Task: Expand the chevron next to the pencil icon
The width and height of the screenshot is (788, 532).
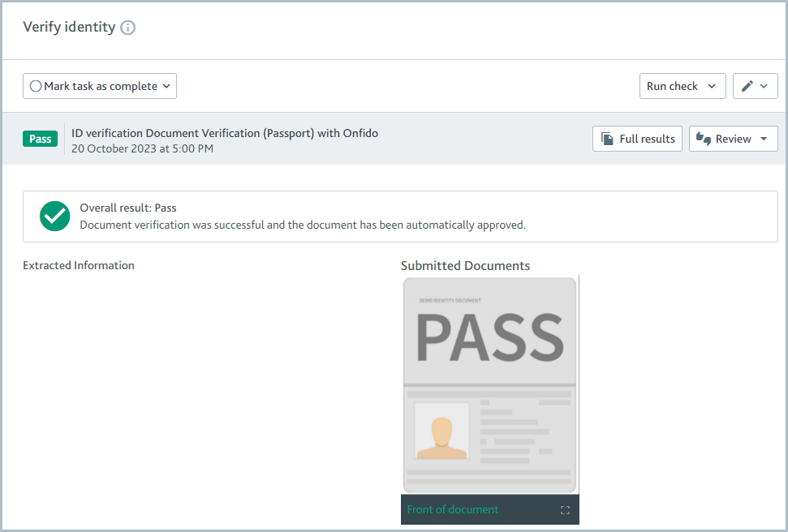Action: click(x=764, y=85)
